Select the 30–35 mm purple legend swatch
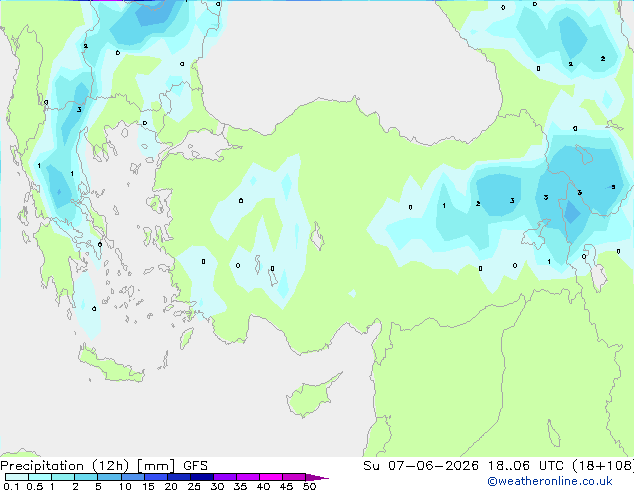The width and height of the screenshot is (634, 490). click(225, 477)
